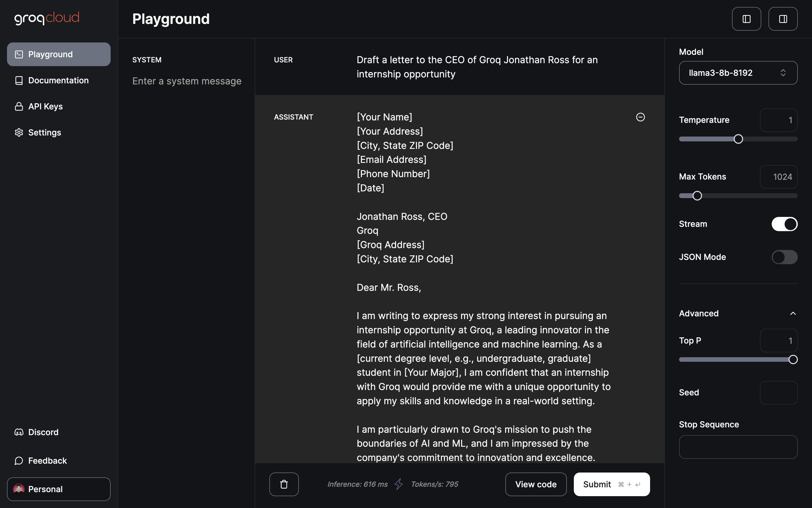Click the View code button
Screen dimensions: 812x508
click(x=536, y=484)
